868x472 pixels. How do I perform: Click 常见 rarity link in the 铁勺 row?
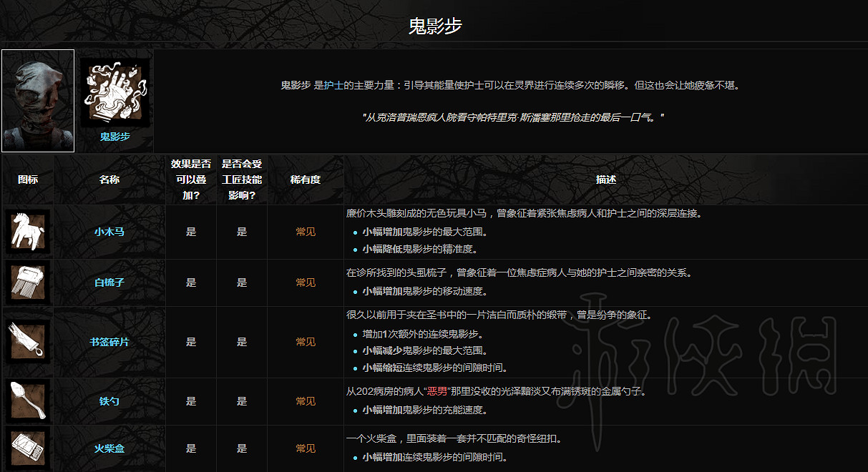pos(305,401)
